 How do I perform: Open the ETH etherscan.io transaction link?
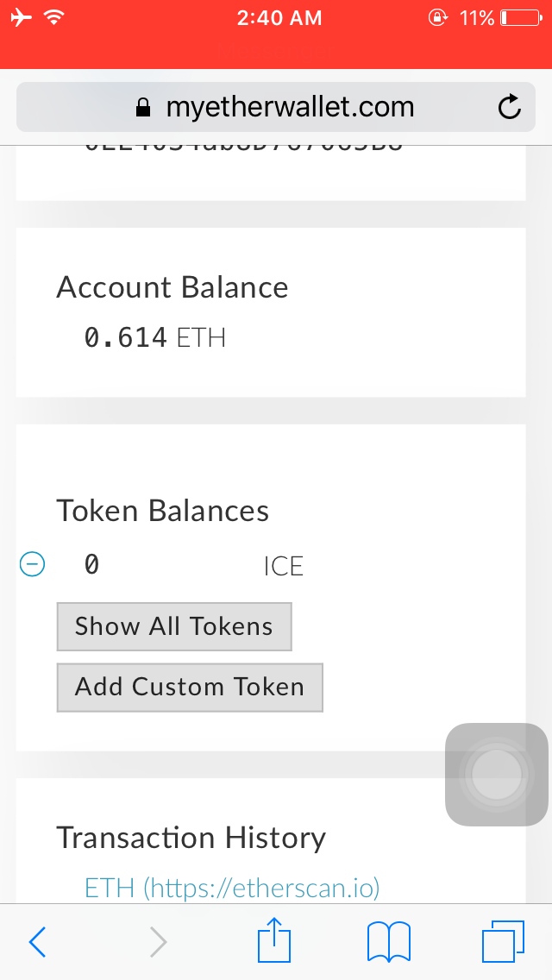click(x=232, y=888)
